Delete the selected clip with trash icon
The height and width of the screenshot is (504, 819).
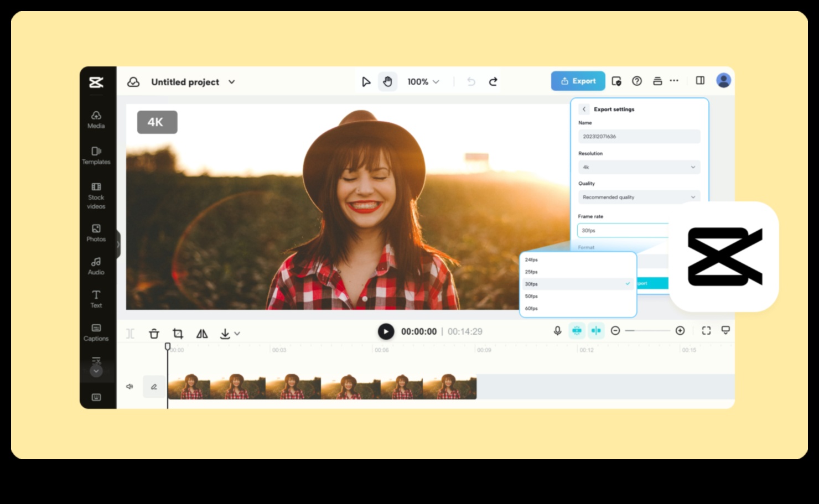[x=154, y=334]
